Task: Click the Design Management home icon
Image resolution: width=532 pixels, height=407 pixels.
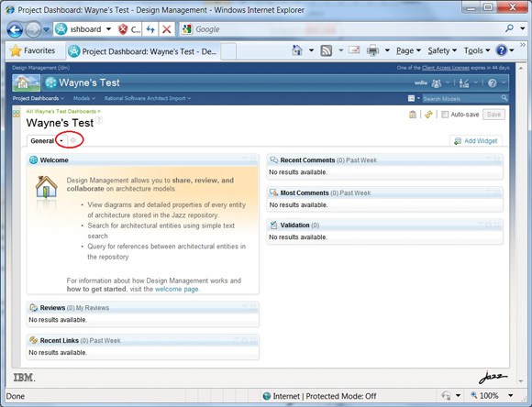Action: (x=26, y=82)
